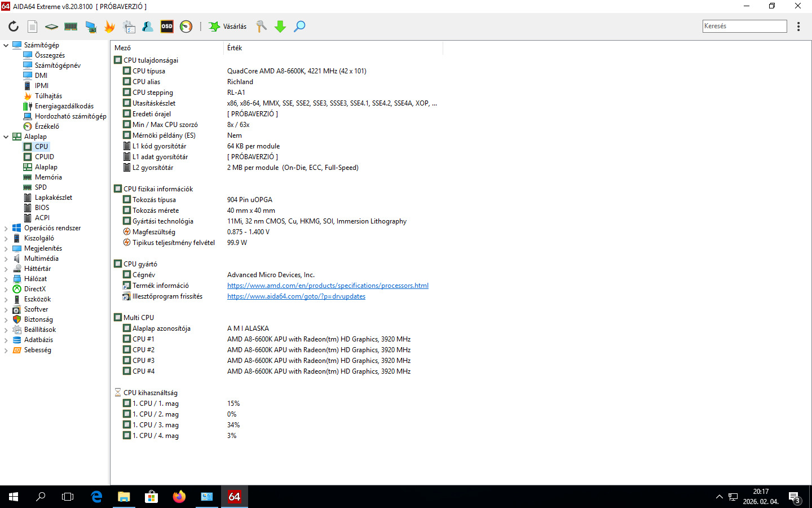Select the Tipikus teljesítmény felvétel row
The width and height of the screenshot is (812, 508).
pos(276,243)
